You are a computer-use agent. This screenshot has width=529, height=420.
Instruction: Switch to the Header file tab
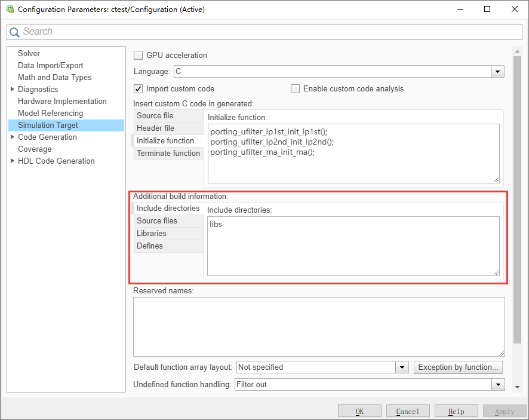[169, 128]
